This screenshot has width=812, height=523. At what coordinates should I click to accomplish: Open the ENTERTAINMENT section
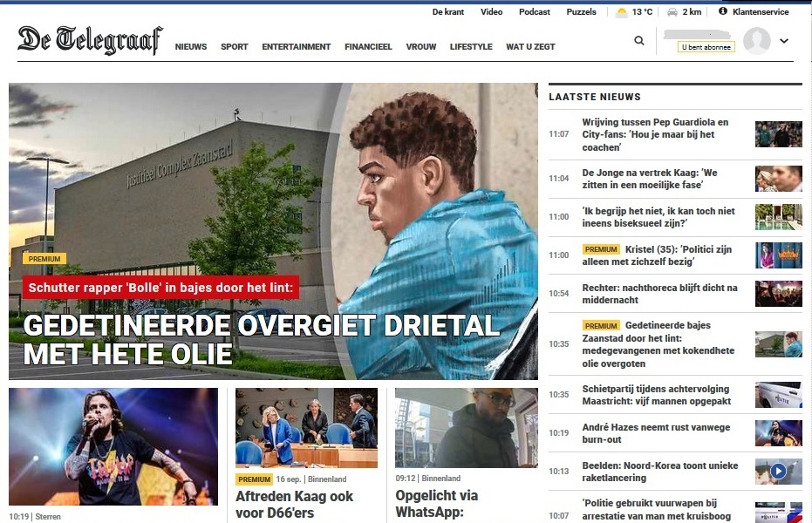pyautogui.click(x=297, y=46)
